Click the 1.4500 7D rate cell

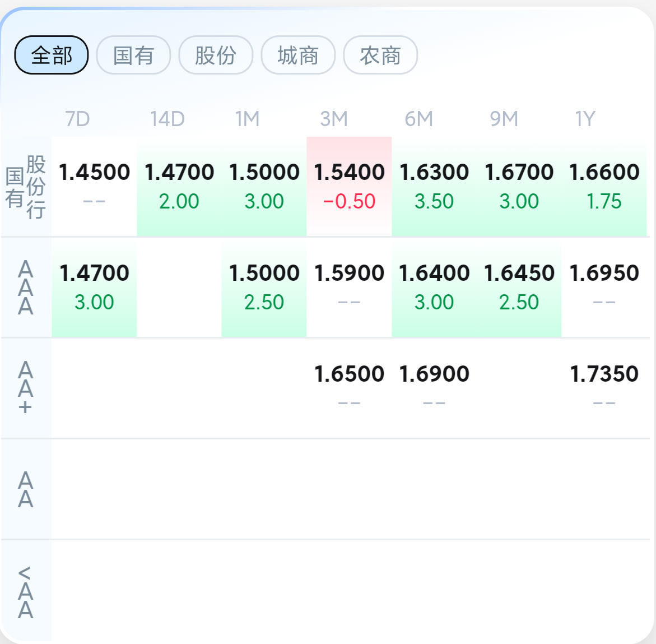point(94,186)
